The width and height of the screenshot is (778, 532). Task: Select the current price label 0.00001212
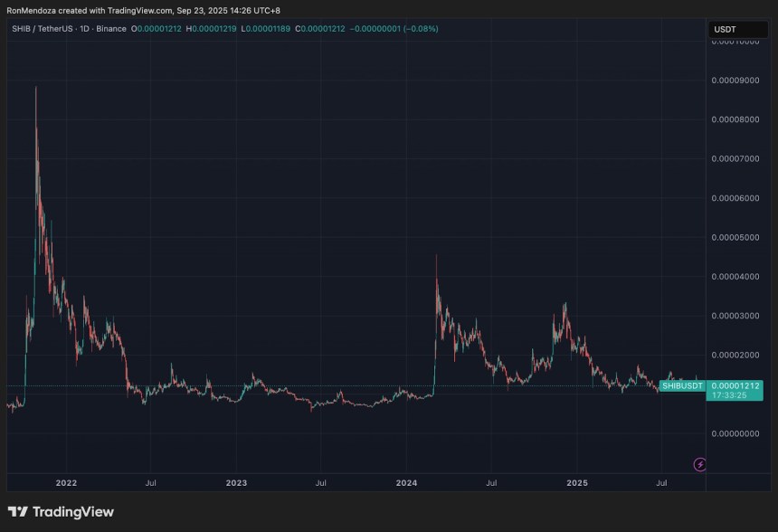(736, 385)
